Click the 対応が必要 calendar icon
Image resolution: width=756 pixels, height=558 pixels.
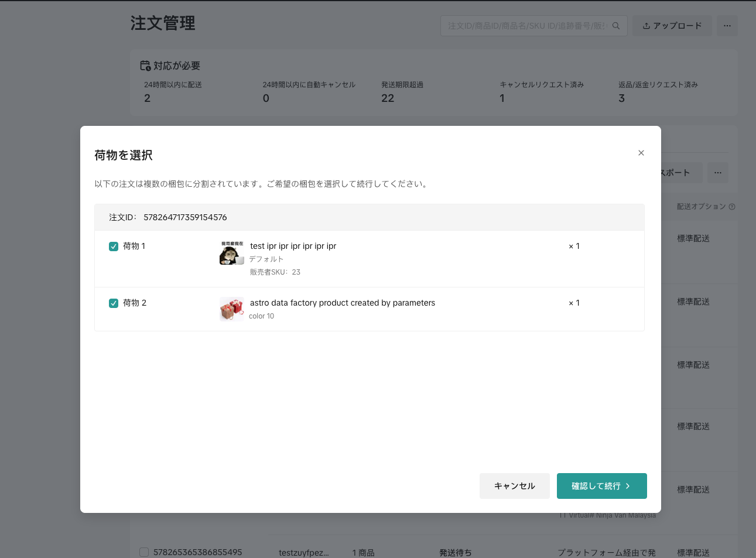coord(145,66)
